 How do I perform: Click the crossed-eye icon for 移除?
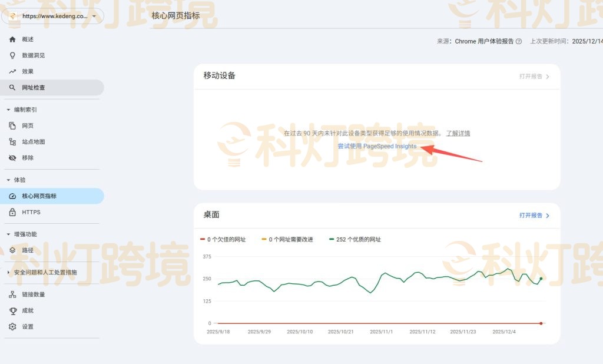coord(12,158)
